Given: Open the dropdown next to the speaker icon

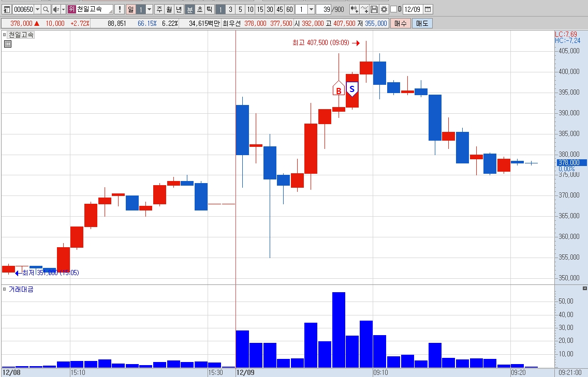Looking at the screenshot, I should tap(63, 9).
